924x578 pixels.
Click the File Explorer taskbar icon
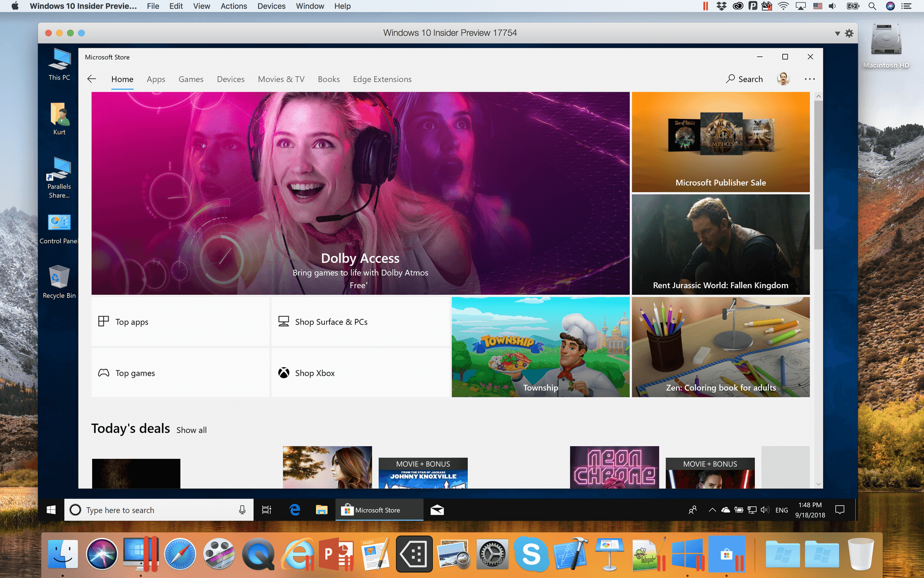321,509
